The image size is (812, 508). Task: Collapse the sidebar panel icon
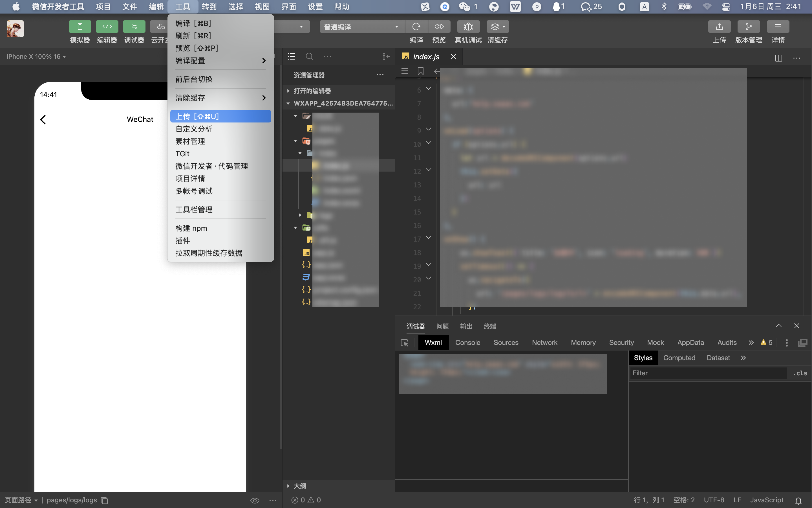click(x=386, y=56)
